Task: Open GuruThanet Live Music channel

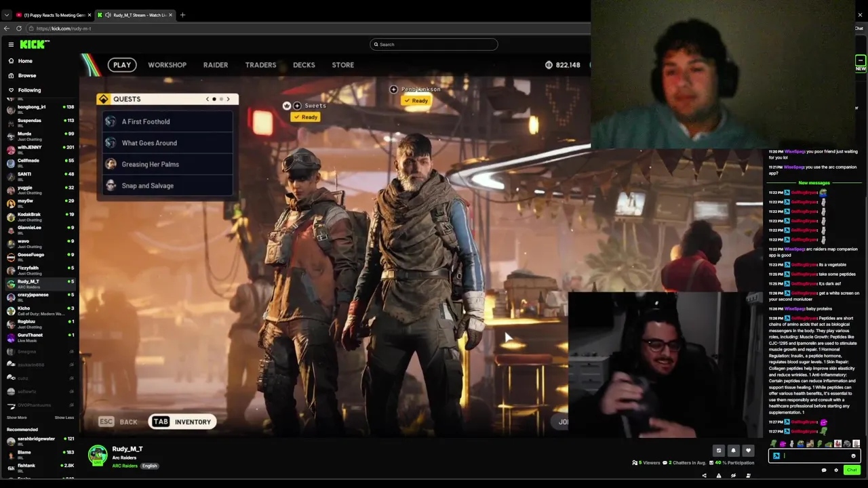Action: (x=40, y=337)
